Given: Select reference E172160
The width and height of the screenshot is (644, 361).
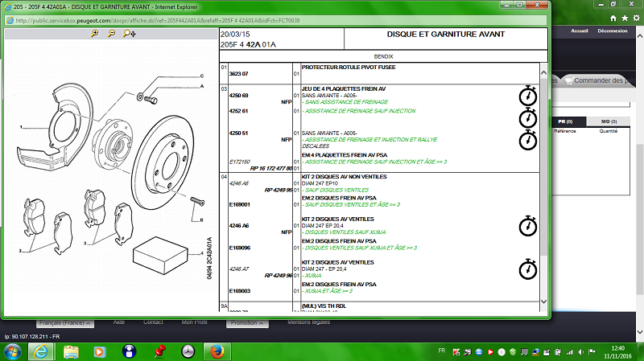Looking at the screenshot, I should tap(239, 162).
